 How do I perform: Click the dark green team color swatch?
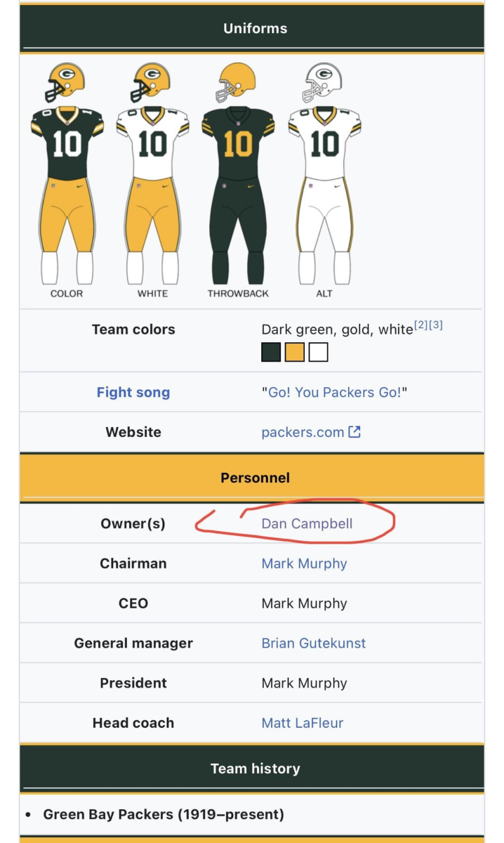pos(271,352)
